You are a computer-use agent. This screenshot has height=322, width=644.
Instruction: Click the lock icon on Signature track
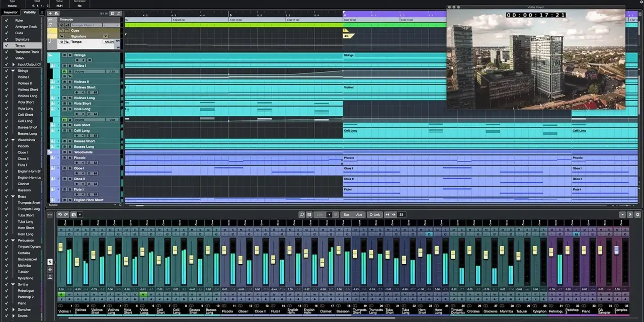(61, 36)
